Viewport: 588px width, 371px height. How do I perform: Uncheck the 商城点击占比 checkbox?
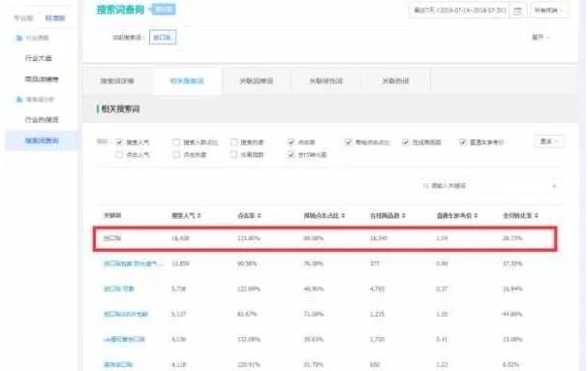click(349, 142)
